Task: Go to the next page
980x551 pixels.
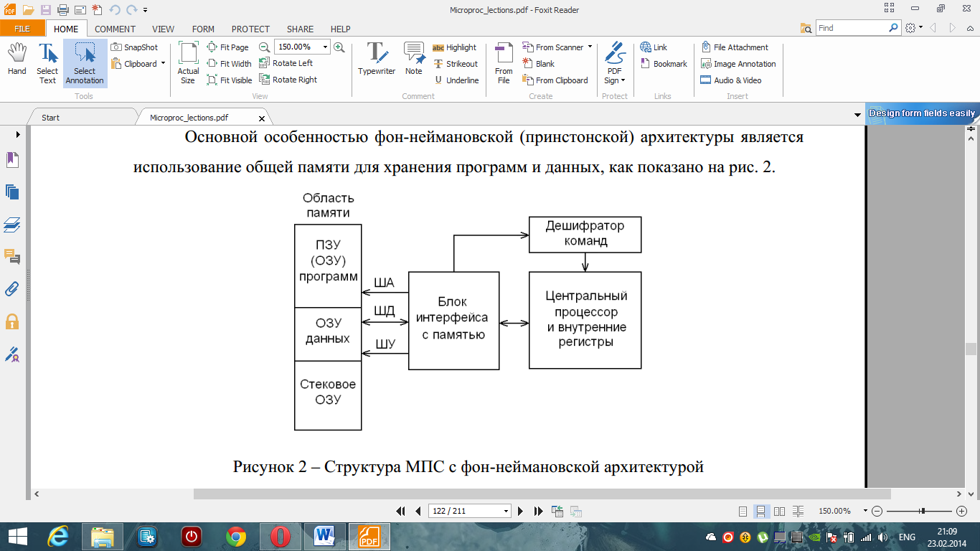Action: pos(521,512)
